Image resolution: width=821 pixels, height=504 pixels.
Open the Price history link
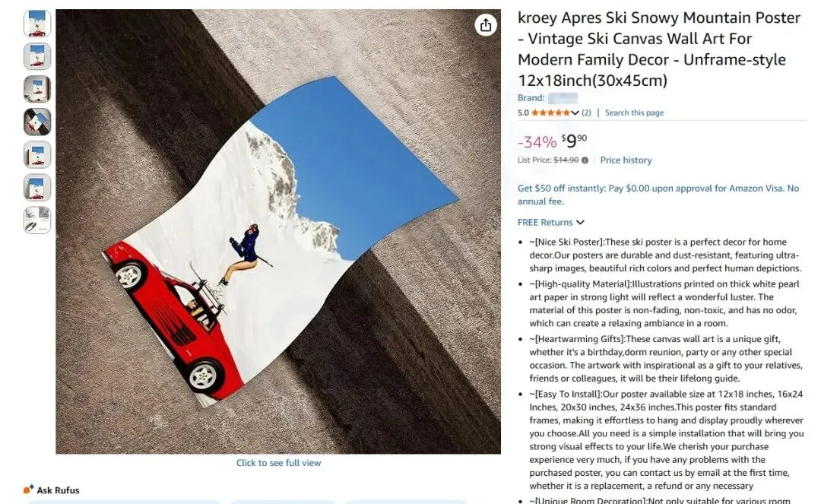(x=626, y=160)
